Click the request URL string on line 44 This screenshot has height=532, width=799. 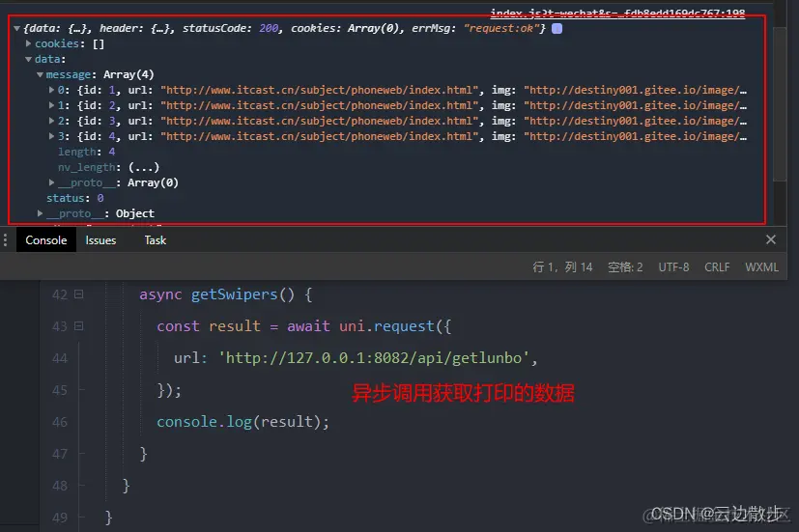(x=375, y=358)
